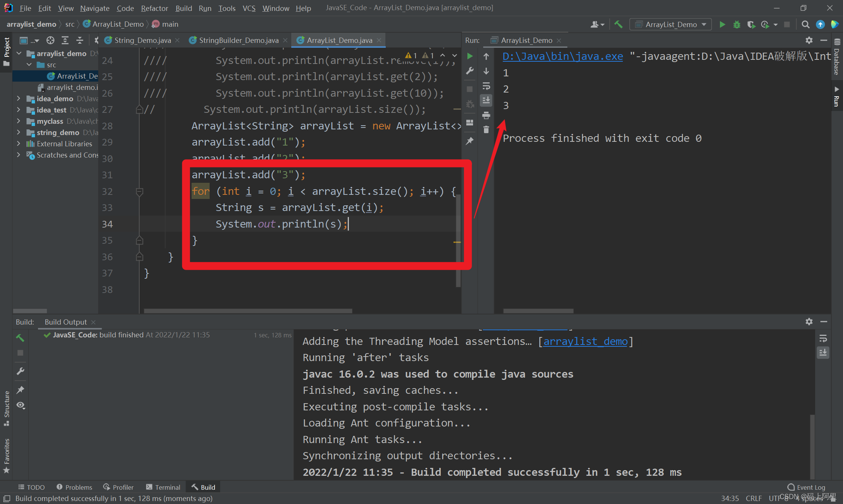Follow the arraylist_demo link in Build output
843x504 pixels.
pos(586,341)
